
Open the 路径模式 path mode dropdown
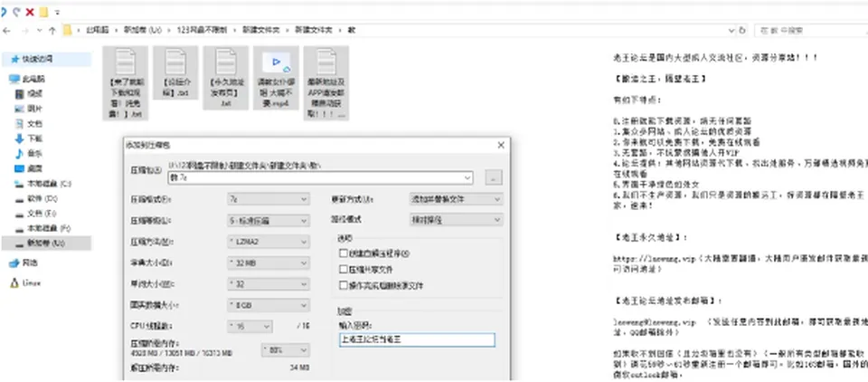click(456, 220)
